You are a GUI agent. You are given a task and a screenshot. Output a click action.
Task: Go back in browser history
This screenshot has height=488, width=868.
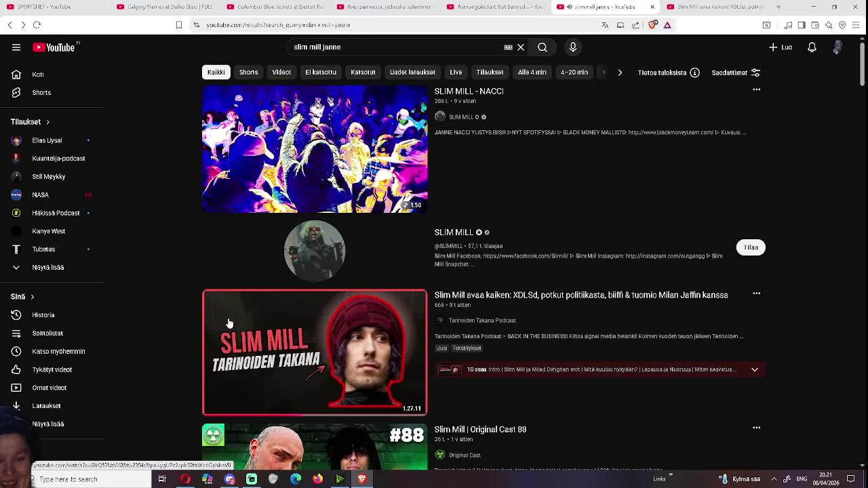coord(9,25)
